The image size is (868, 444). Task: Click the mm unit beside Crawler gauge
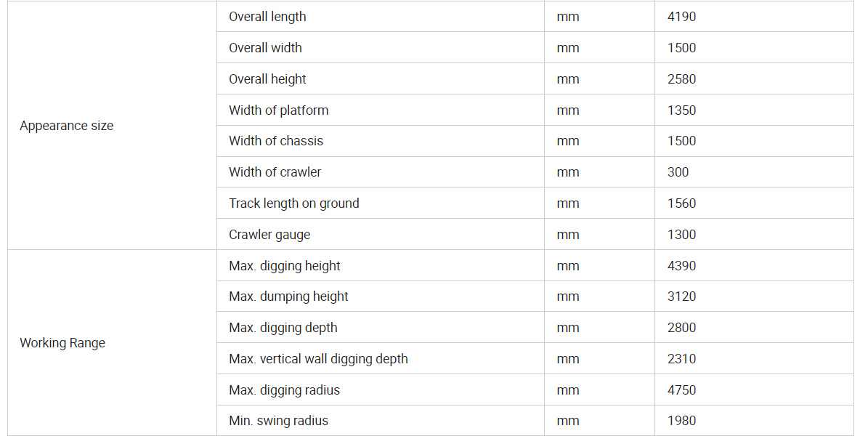tap(568, 235)
